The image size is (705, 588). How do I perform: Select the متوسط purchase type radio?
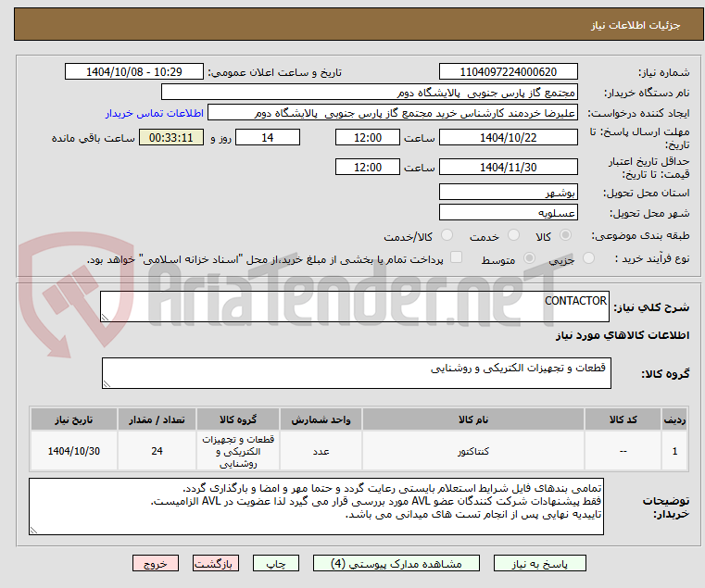(x=529, y=258)
